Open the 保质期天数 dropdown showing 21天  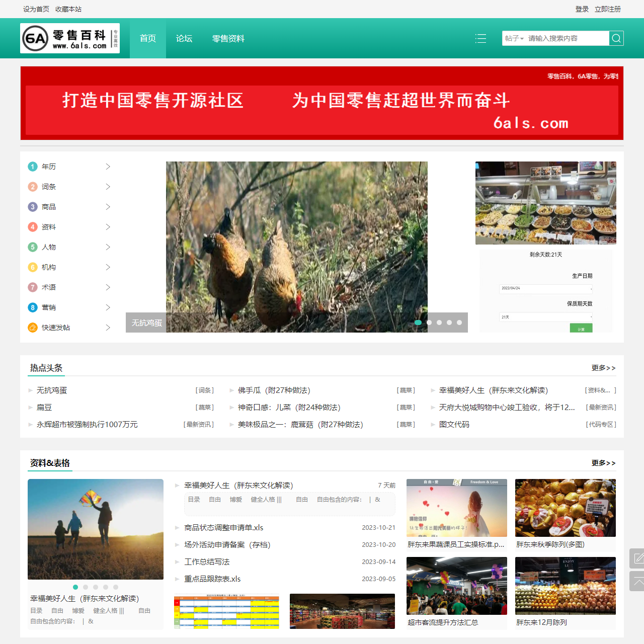coord(545,317)
